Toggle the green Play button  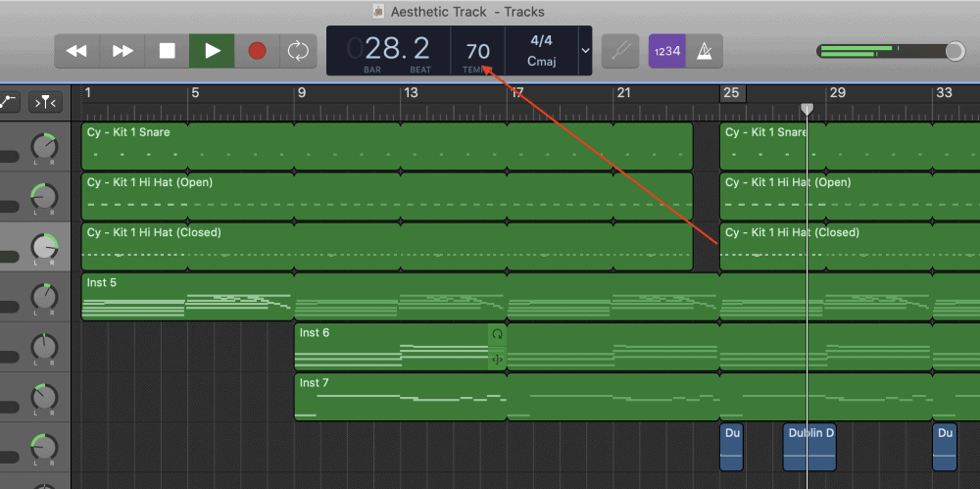[x=213, y=51]
